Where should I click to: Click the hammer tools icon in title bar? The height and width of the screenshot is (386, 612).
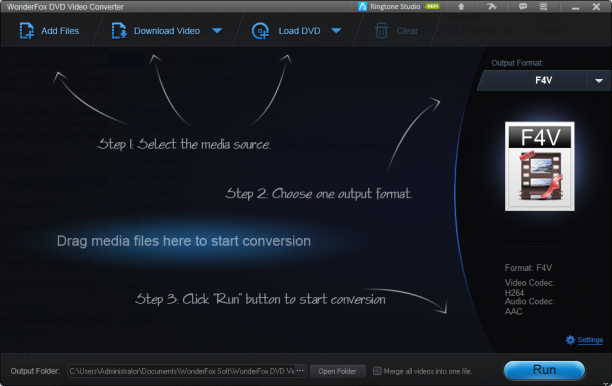491,7
